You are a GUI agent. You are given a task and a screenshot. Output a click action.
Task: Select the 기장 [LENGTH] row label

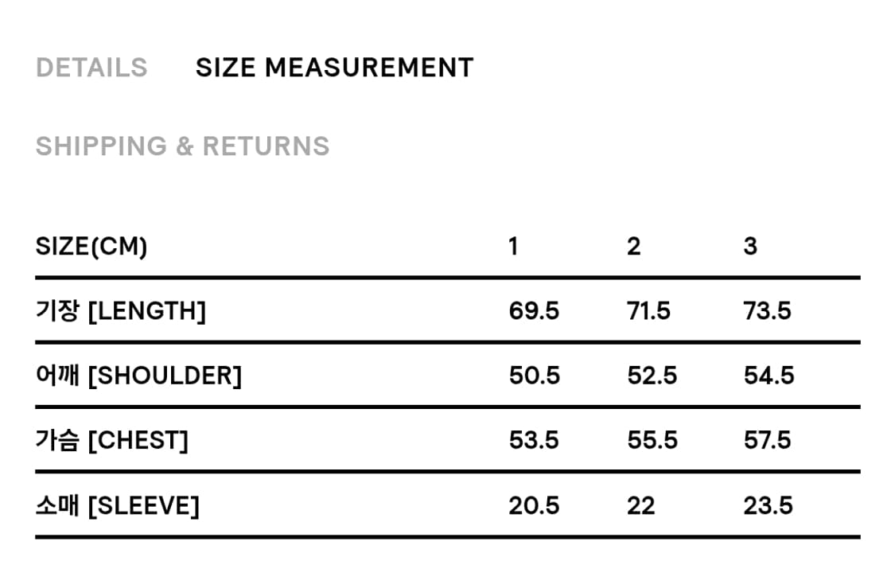(x=120, y=310)
